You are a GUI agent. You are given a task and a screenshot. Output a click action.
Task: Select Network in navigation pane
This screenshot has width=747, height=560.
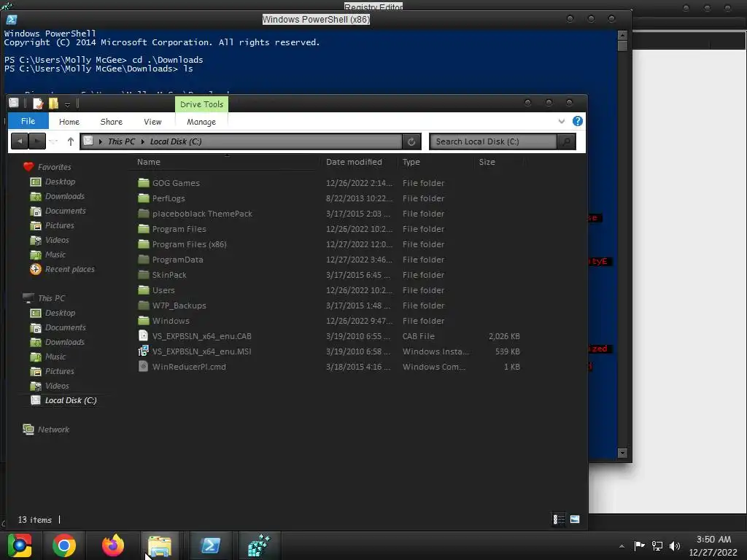pos(53,429)
